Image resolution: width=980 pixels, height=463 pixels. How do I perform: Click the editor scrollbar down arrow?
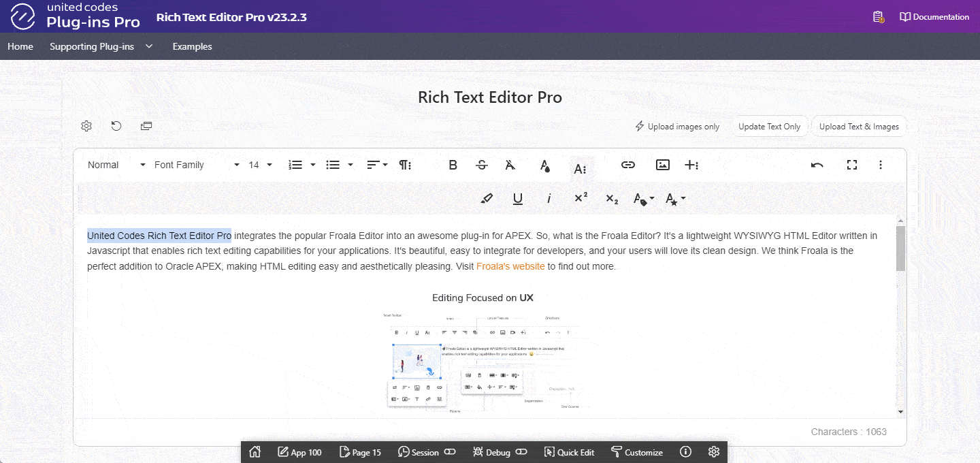[x=901, y=411]
